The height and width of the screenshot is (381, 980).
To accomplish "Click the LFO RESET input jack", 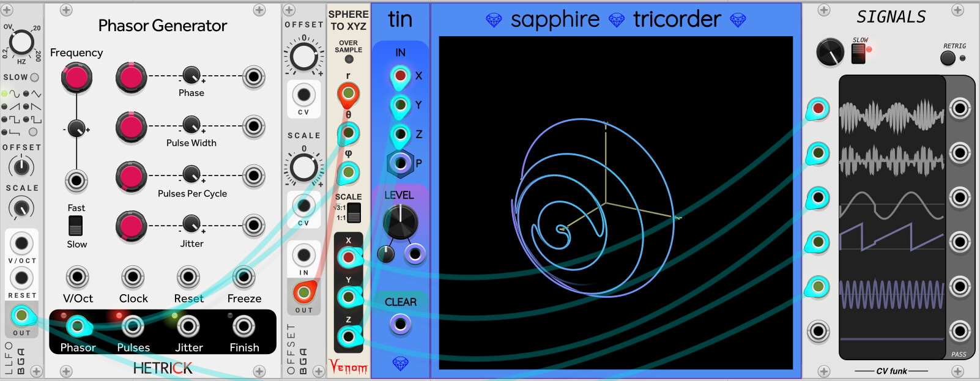I will tap(21, 278).
